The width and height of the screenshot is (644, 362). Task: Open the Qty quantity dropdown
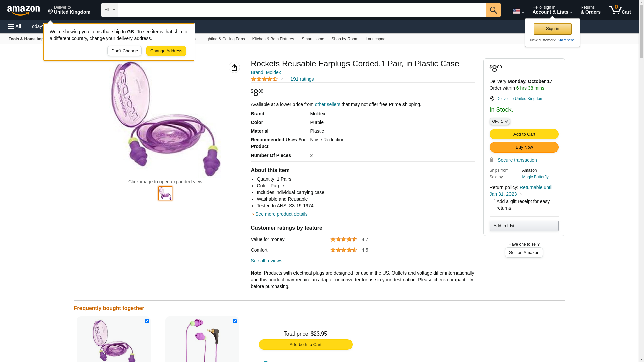(x=499, y=121)
